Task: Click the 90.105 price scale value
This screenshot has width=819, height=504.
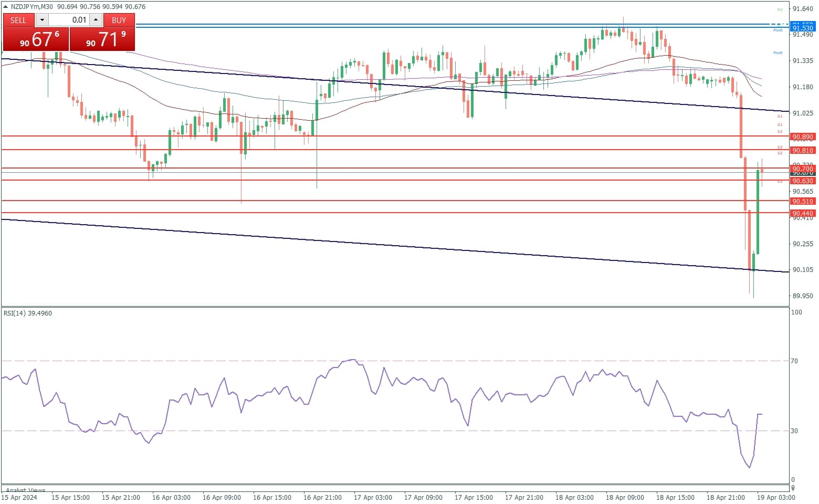Action: [803, 269]
